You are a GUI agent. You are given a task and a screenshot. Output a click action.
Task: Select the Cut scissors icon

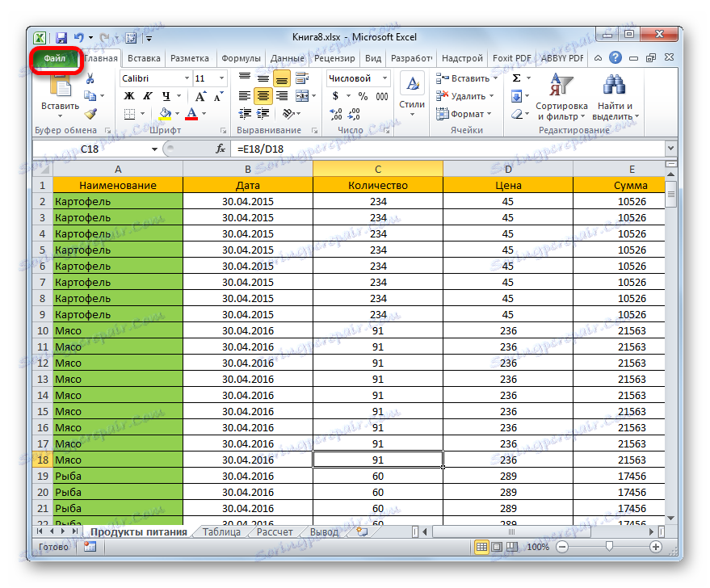(90, 79)
